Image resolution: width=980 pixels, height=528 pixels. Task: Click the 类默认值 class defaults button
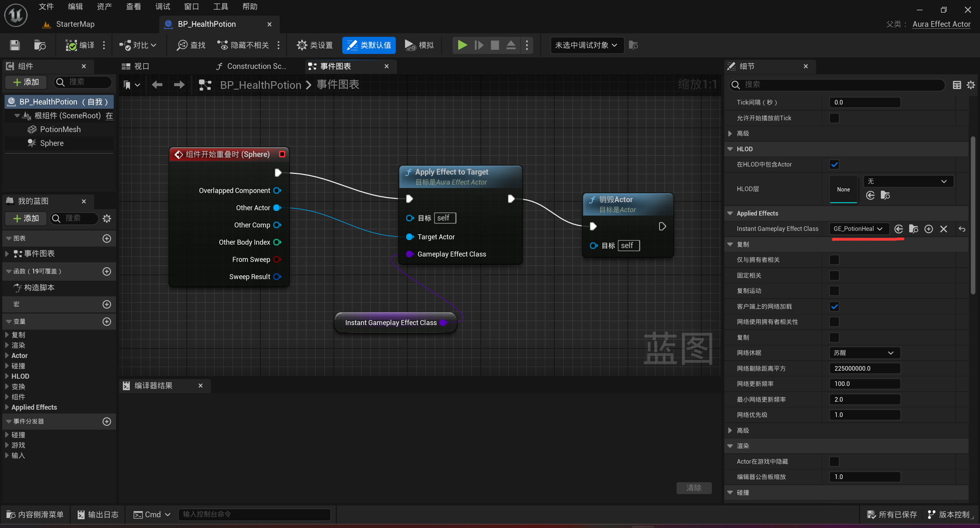369,45
